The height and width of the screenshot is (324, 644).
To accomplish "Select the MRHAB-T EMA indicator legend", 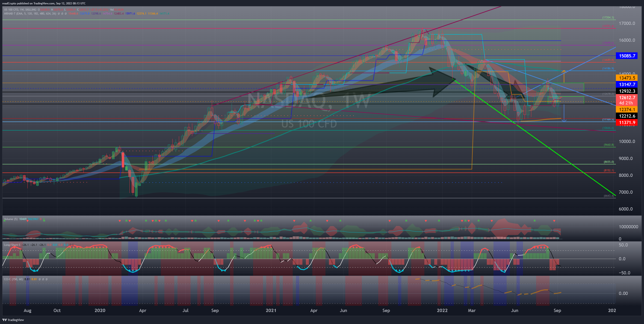I will [30, 14].
